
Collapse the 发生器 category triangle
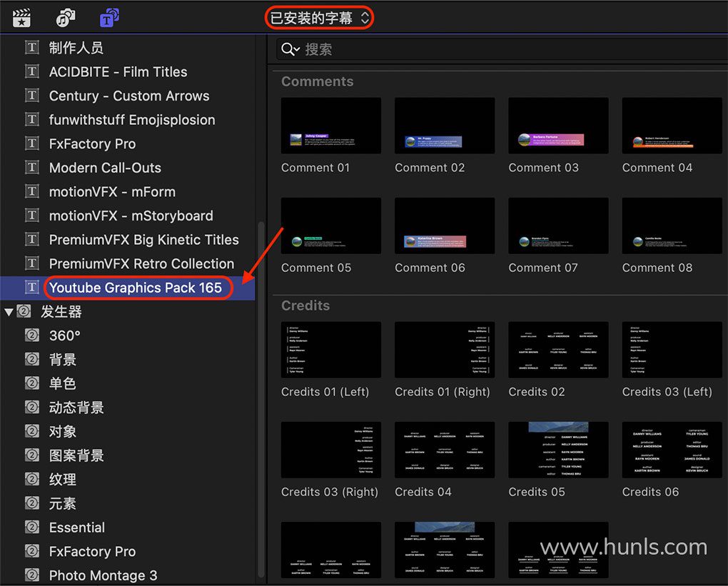coord(9,312)
